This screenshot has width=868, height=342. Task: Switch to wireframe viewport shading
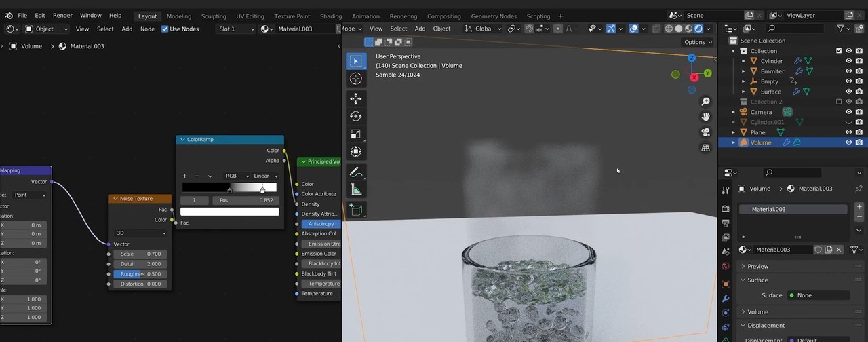click(669, 28)
